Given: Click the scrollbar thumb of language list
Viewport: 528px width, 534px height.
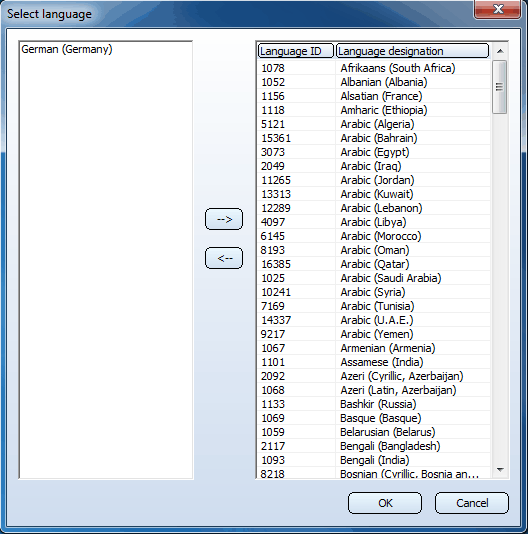Looking at the screenshot, I should coord(500,87).
